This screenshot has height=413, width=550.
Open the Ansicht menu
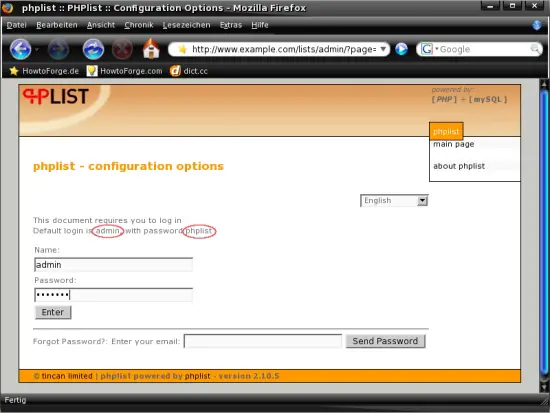(101, 25)
